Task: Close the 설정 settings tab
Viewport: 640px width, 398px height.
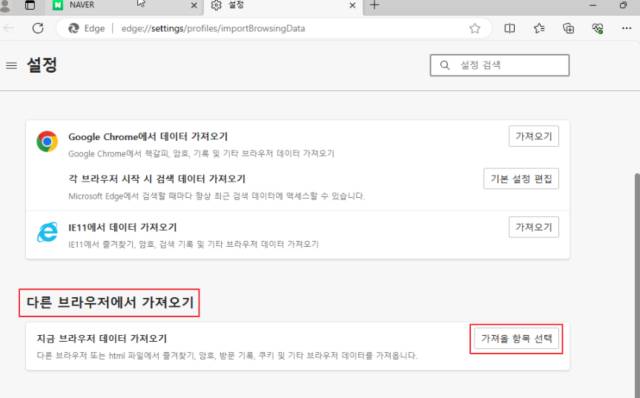Action: (353, 5)
